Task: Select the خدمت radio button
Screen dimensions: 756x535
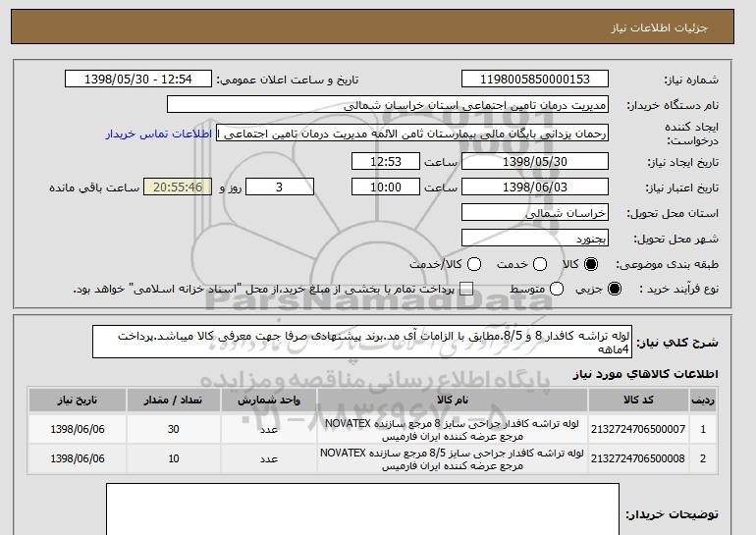Action: [540, 264]
